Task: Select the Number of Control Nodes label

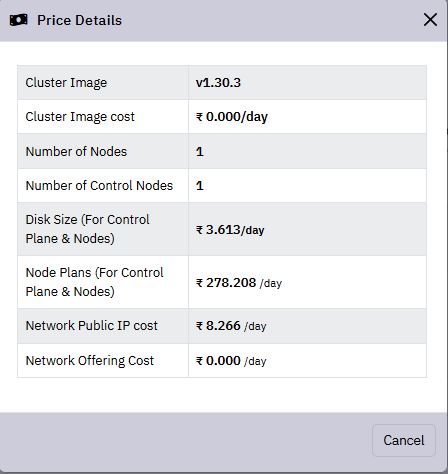Action: 99,185
